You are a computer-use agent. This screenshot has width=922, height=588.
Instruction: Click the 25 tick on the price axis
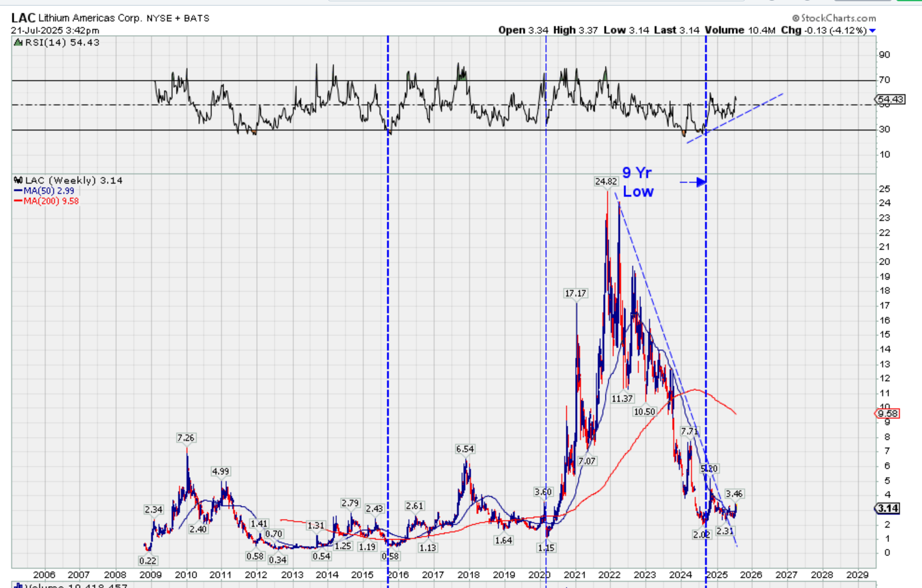[884, 189]
